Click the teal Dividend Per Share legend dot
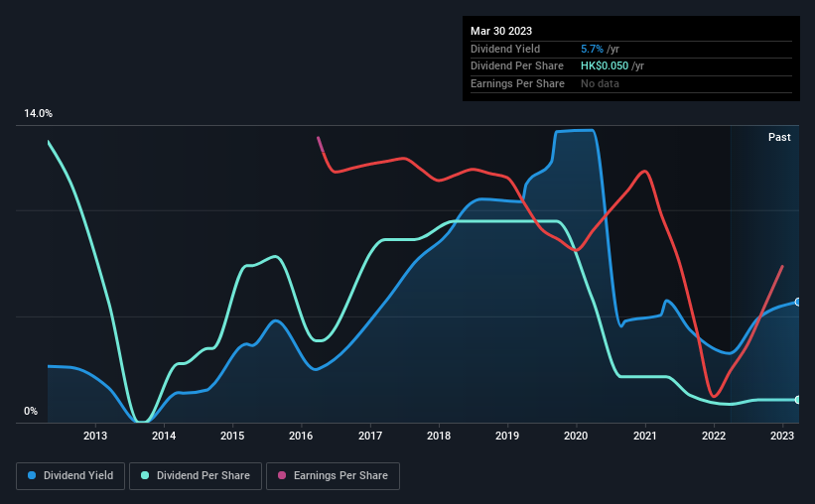The height and width of the screenshot is (504, 815). [145, 475]
